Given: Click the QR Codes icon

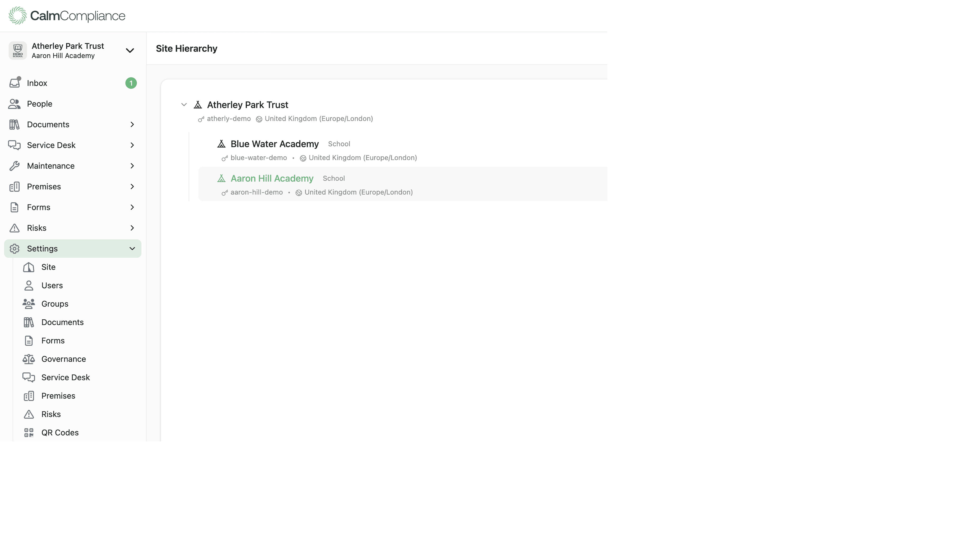Looking at the screenshot, I should tap(29, 433).
